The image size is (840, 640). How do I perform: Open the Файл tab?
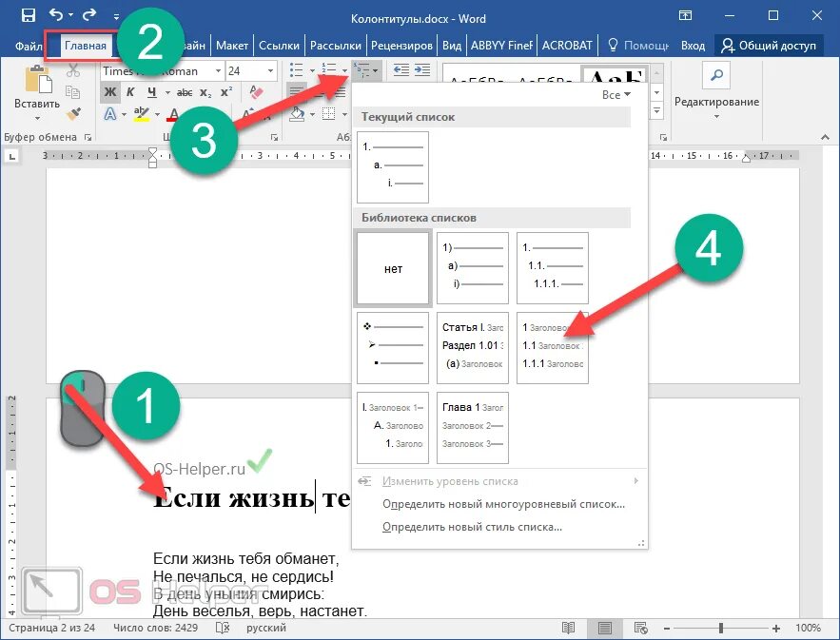click(28, 46)
